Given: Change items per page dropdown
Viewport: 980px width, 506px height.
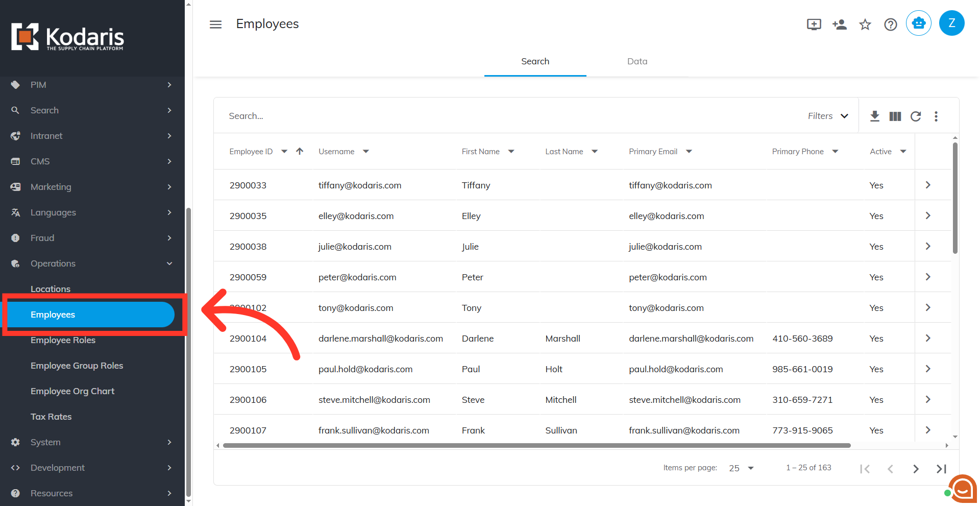Looking at the screenshot, I should (x=742, y=468).
